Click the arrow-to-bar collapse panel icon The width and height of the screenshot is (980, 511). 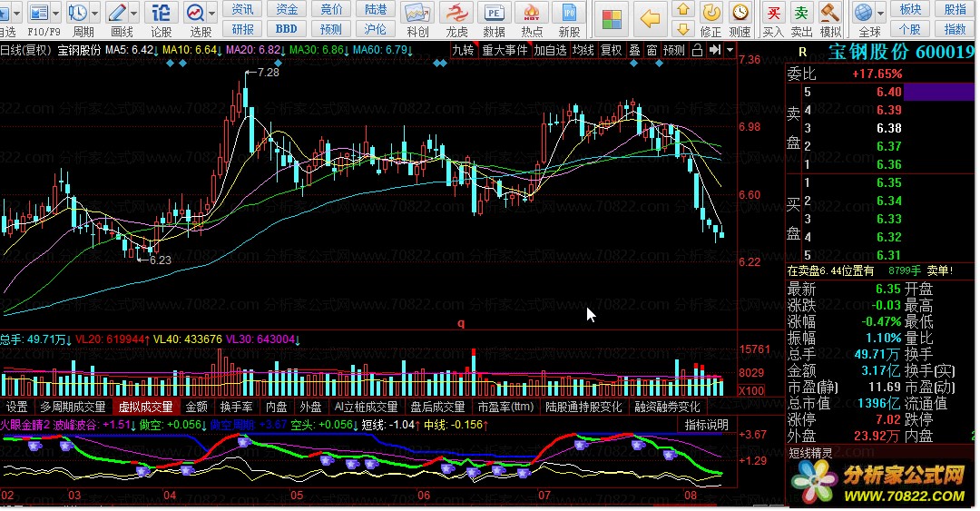(715, 50)
